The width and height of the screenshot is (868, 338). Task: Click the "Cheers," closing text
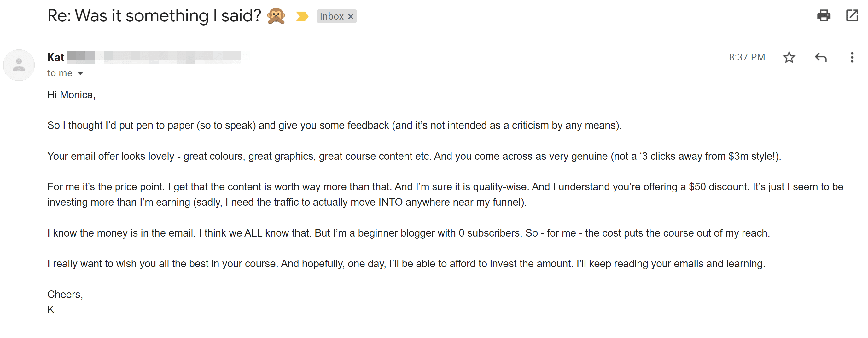click(x=65, y=294)
